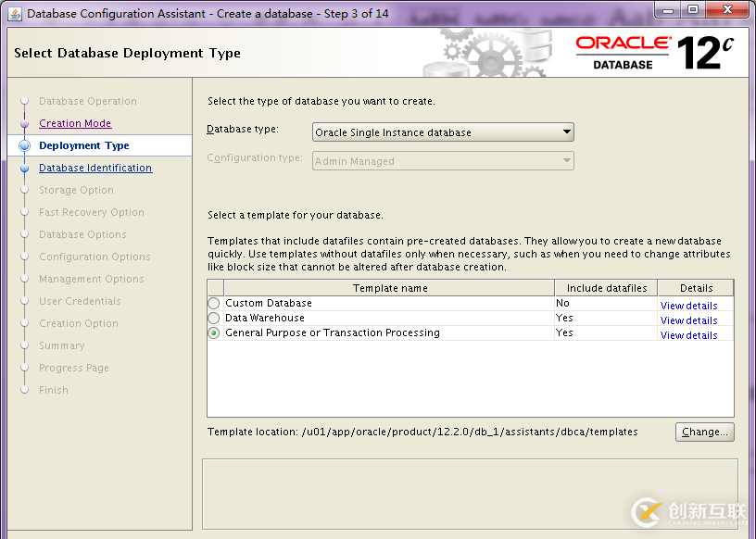756x539 pixels.
Task: Maximize the Database Configuration Assistant window
Action: coord(693,9)
